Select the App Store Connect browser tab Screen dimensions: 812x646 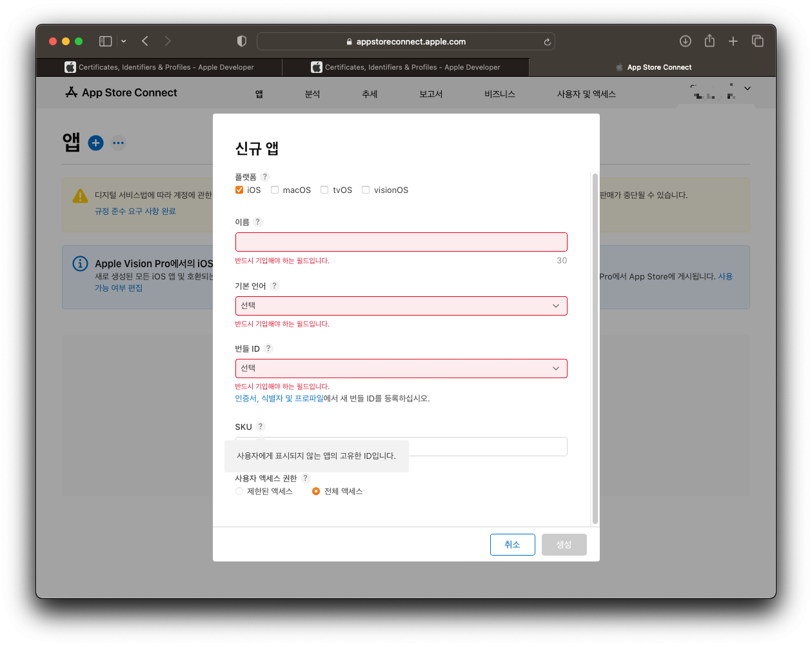(653, 67)
